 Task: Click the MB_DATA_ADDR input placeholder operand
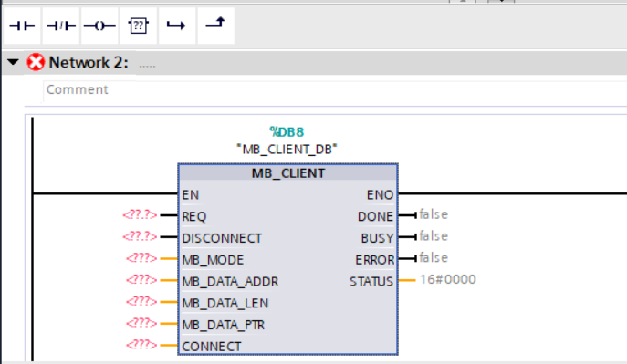point(141,280)
